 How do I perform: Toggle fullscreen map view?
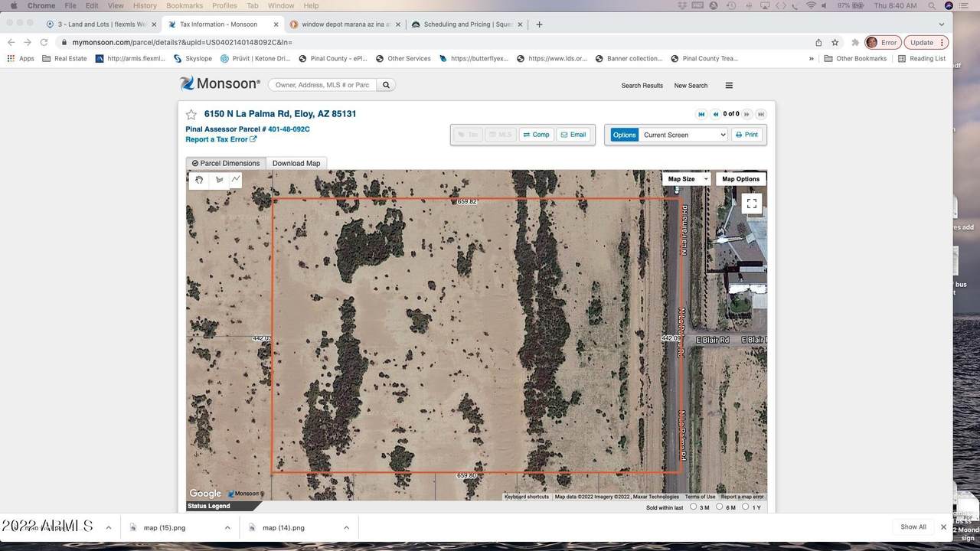click(x=752, y=204)
